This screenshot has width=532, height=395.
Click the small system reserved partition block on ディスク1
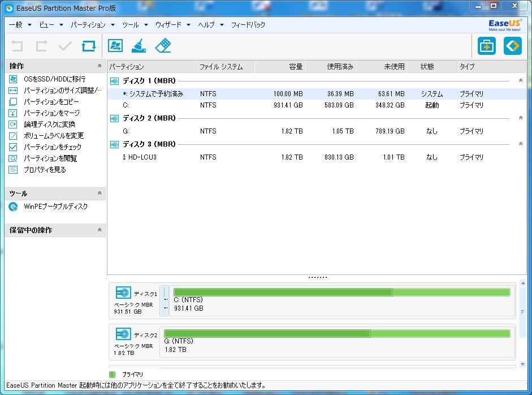(164, 300)
